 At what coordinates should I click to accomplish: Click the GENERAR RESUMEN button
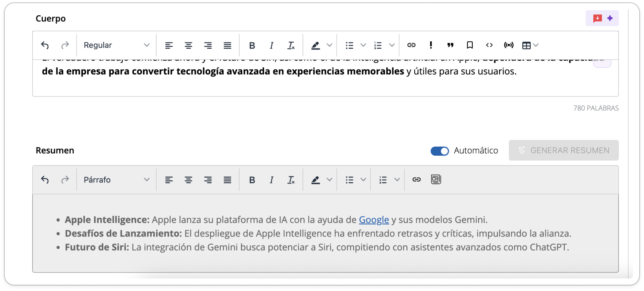point(564,150)
